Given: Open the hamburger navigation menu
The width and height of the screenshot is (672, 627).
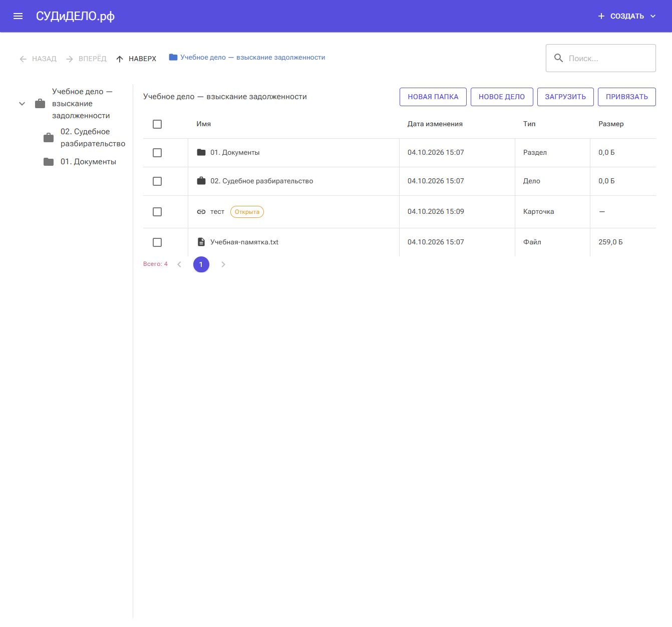Looking at the screenshot, I should (x=18, y=16).
